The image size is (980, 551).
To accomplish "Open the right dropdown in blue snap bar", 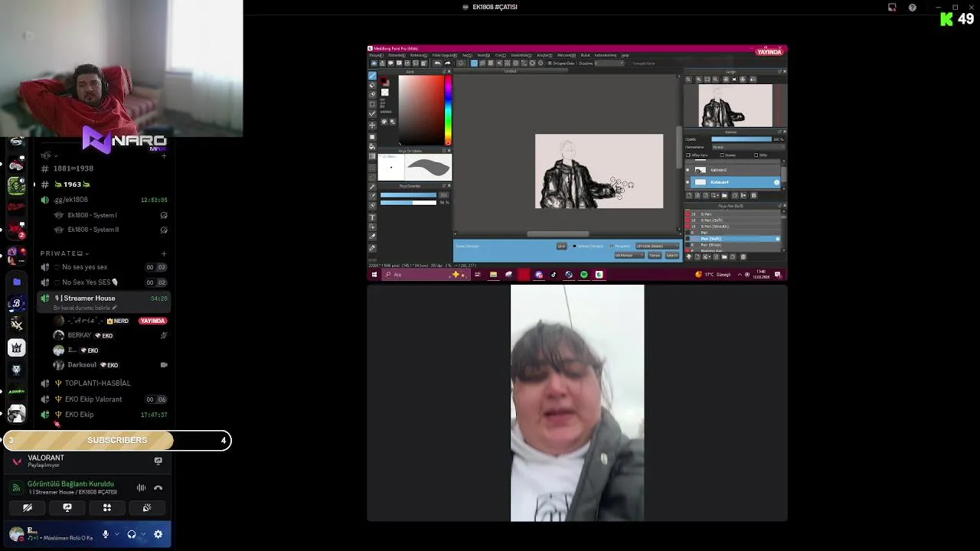I will 656,246.
